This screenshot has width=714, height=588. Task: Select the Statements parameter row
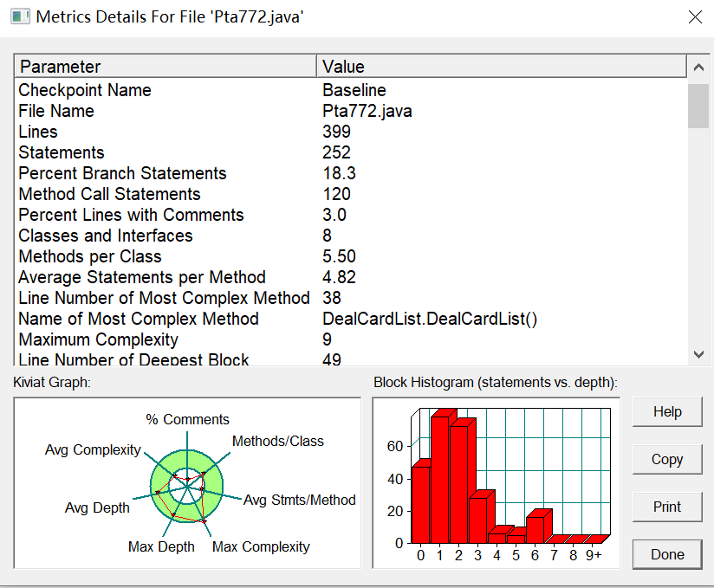click(x=351, y=152)
